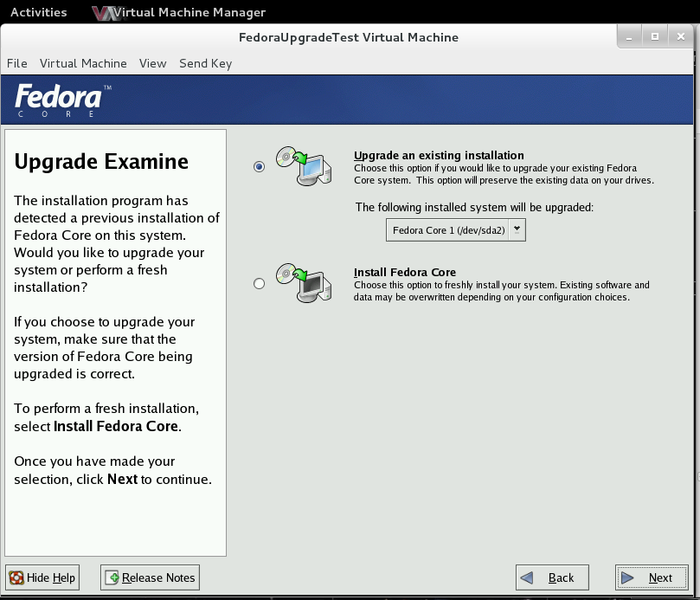
Task: Maximize the FedoraUpgradeTest window
Action: pyautogui.click(x=655, y=36)
